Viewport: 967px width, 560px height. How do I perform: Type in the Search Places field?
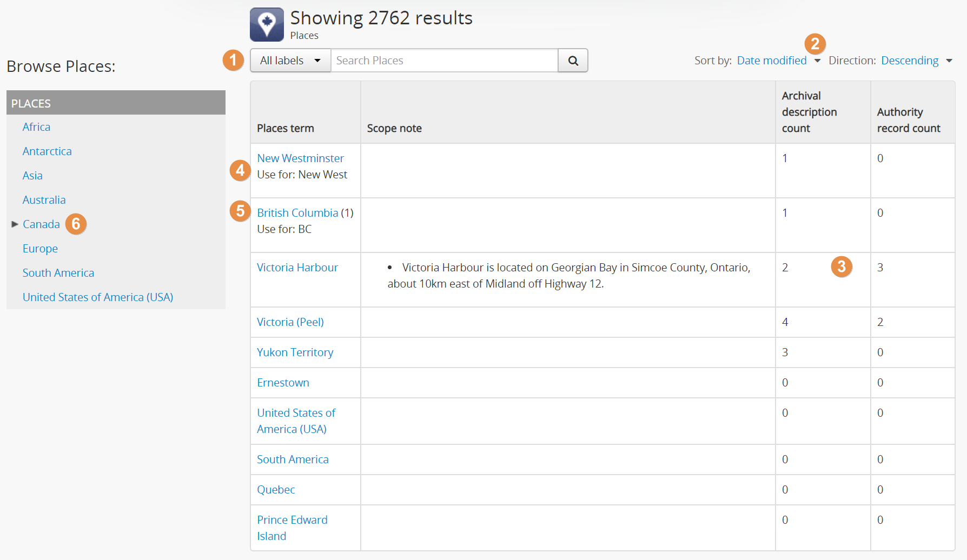pyautogui.click(x=443, y=61)
